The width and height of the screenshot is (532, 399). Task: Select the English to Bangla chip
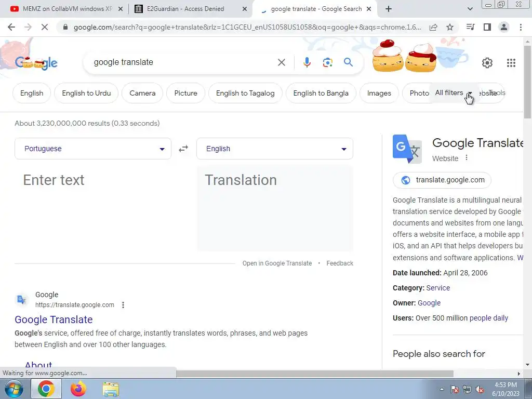click(x=321, y=93)
